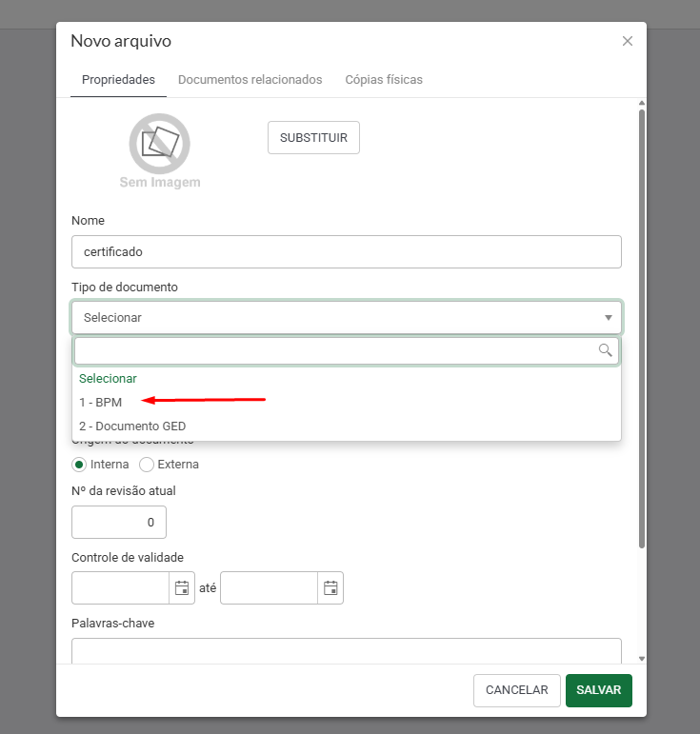Click the SUBSTITUIR button
Image resolution: width=700 pixels, height=734 pixels.
click(x=313, y=138)
